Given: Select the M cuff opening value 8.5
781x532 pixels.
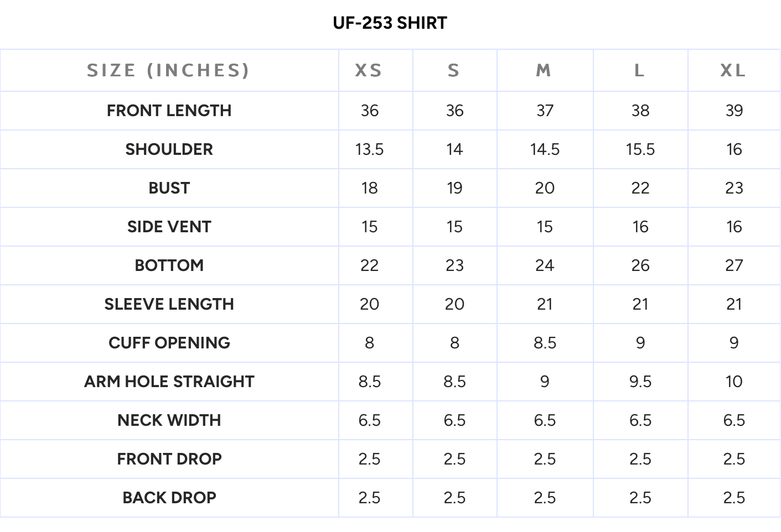Looking at the screenshot, I should [545, 343].
